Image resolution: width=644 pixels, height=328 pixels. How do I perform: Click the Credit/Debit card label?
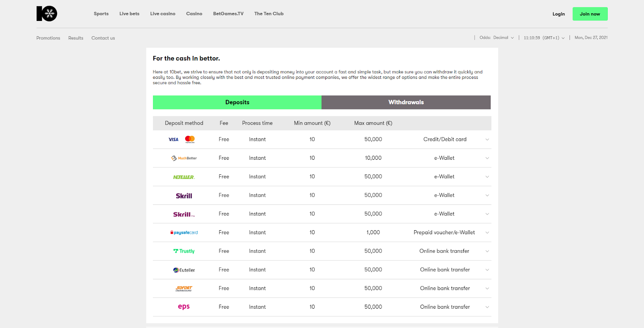click(445, 139)
